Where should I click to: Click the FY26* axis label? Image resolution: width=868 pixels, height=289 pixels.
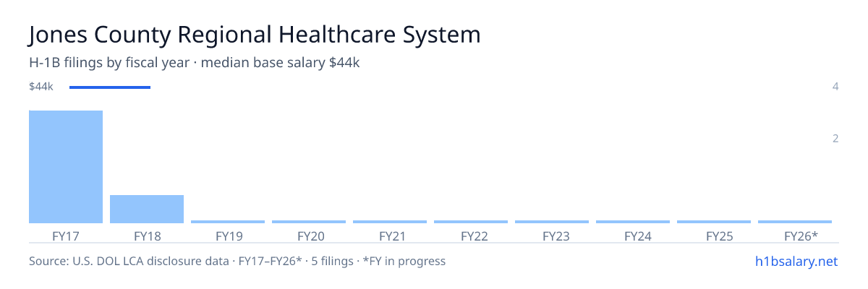(x=801, y=236)
